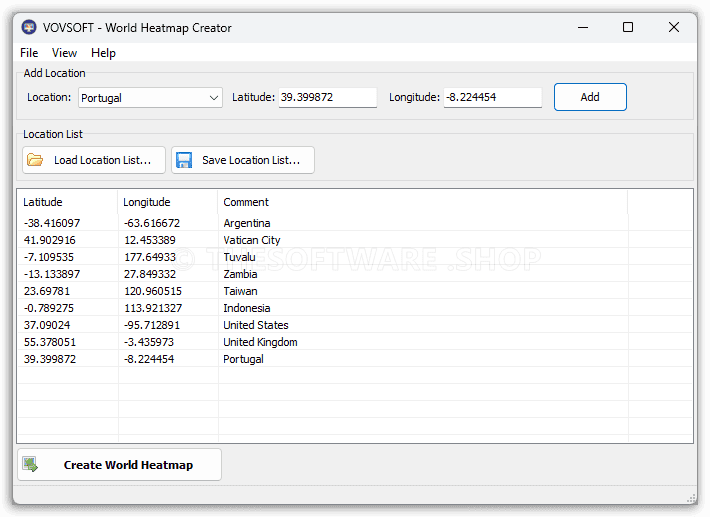Viewport: 710px width, 517px height.
Task: Click the floppy disk icon on Save Location List
Action: [184, 160]
